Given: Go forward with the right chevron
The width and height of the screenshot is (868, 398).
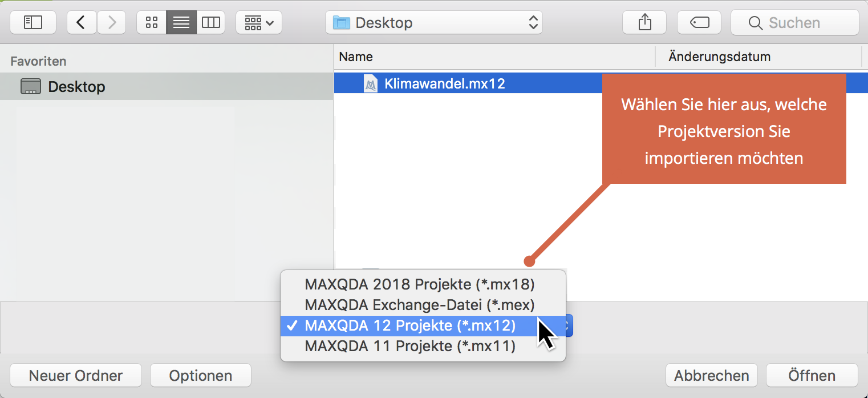Looking at the screenshot, I should [112, 23].
